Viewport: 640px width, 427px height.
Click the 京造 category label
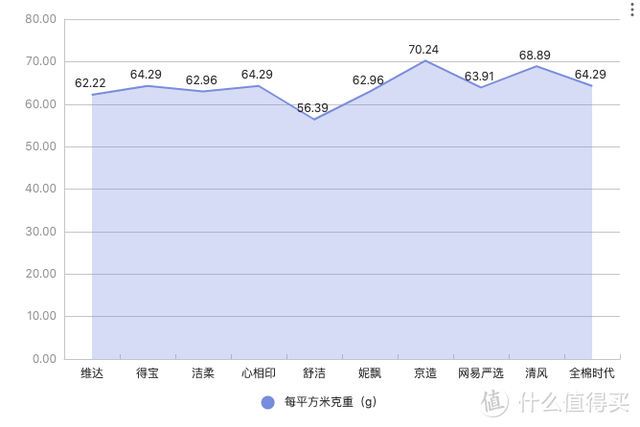(425, 373)
